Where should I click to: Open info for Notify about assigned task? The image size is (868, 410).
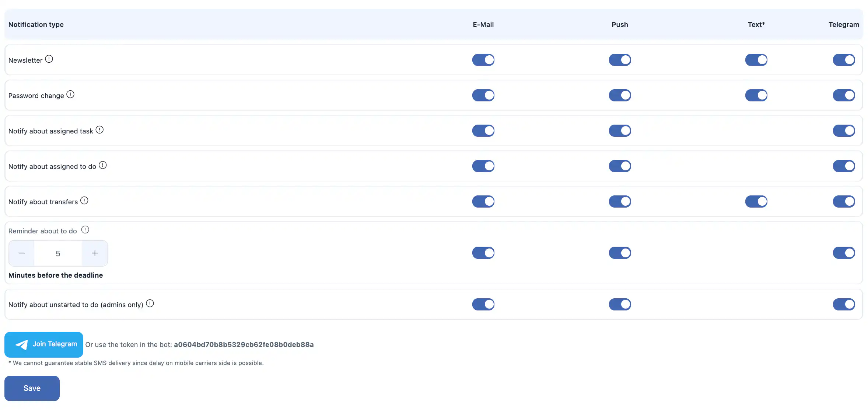(99, 130)
